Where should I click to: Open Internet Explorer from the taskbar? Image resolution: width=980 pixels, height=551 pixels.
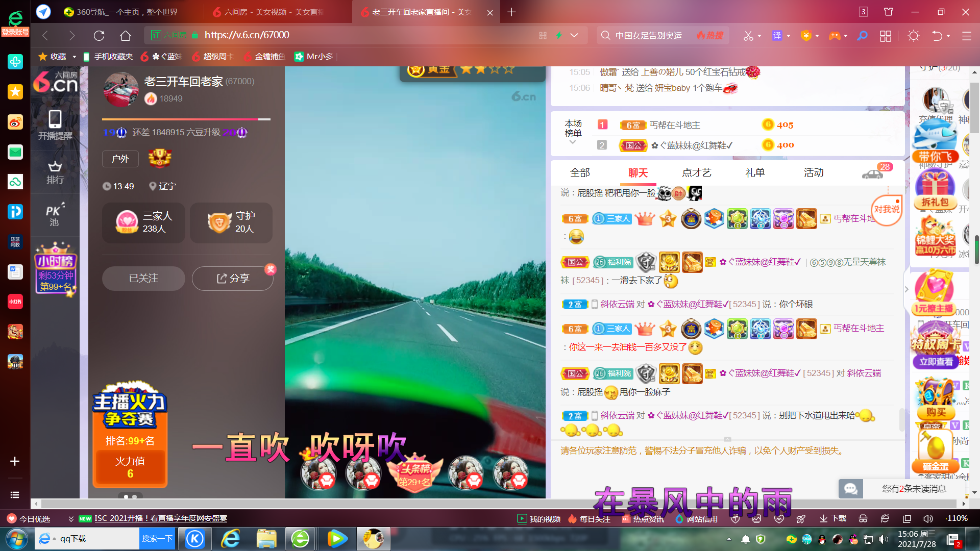[231, 539]
